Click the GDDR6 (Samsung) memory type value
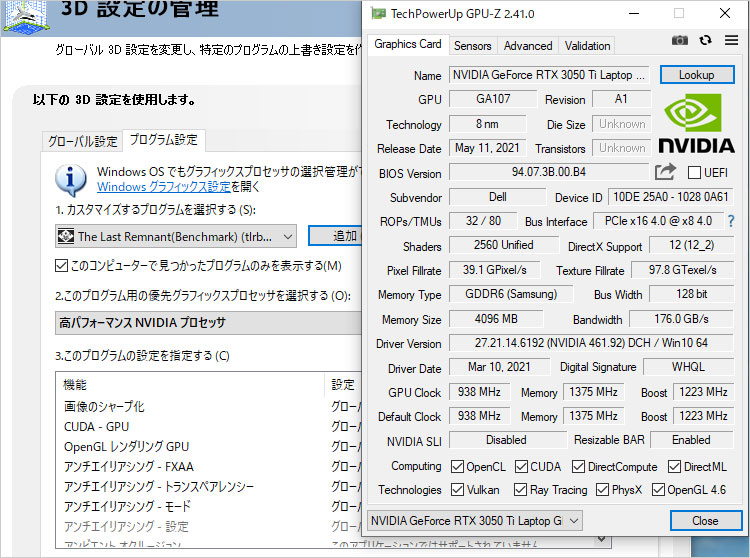This screenshot has height=558, width=750. [511, 294]
